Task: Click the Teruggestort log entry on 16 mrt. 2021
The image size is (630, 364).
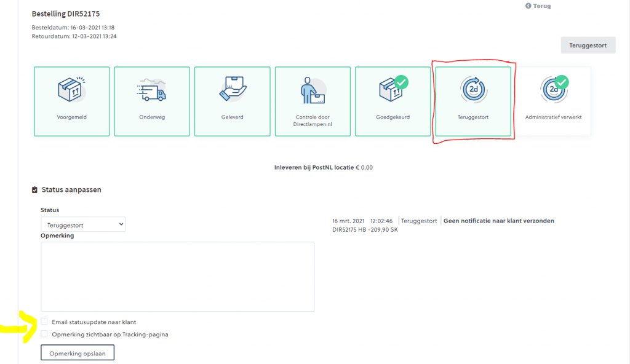Action: coord(418,221)
